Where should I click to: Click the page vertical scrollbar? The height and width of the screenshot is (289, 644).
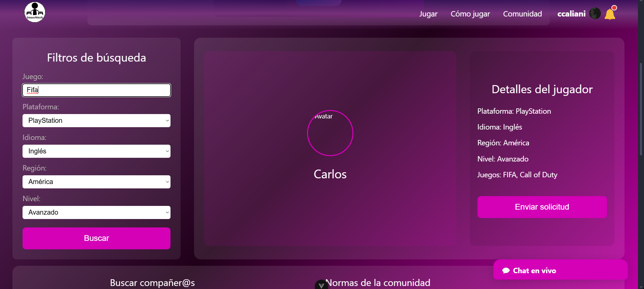[x=641, y=108]
